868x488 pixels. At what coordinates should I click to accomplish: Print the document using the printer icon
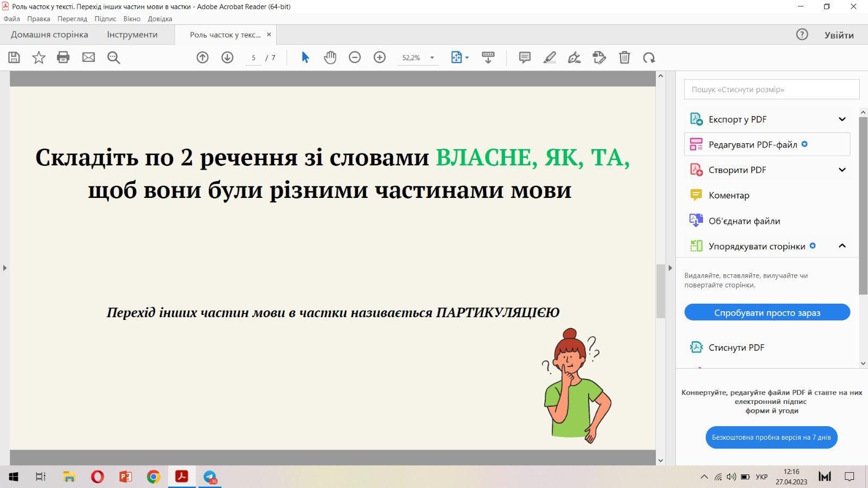(63, 57)
